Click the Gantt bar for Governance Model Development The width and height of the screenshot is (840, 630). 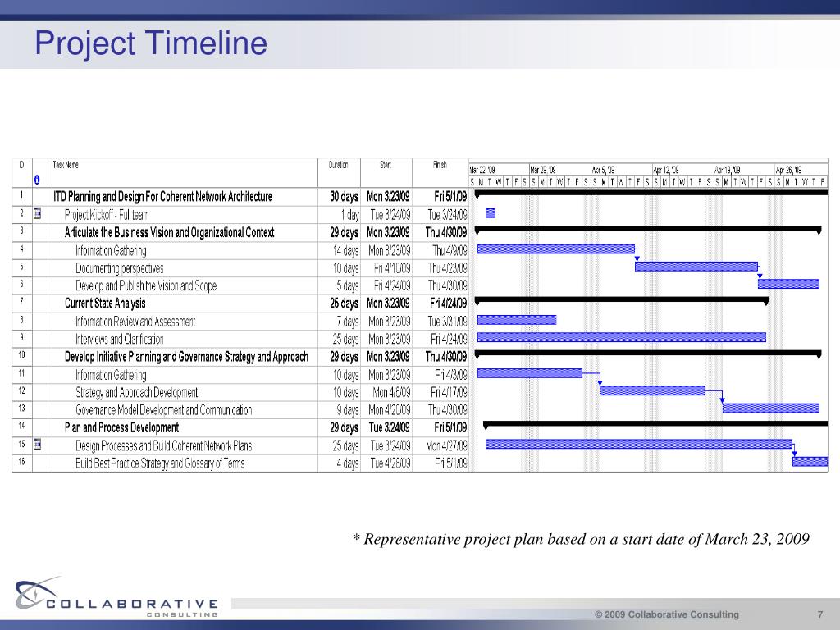(771, 409)
